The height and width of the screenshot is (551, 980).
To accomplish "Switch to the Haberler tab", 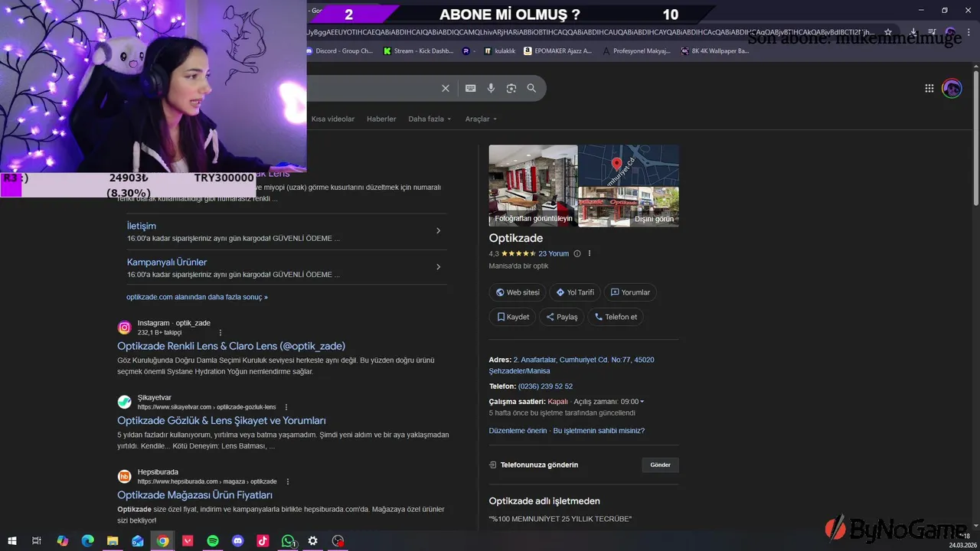I will 381,119.
